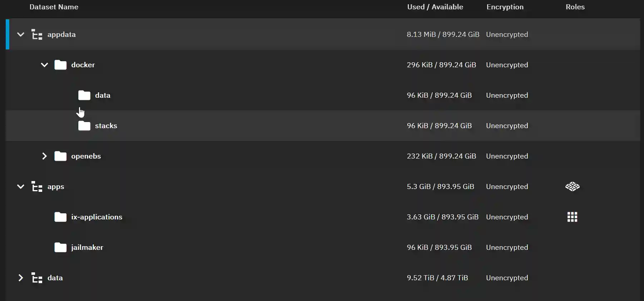Collapse the docker folder
The height and width of the screenshot is (301, 644).
point(44,65)
